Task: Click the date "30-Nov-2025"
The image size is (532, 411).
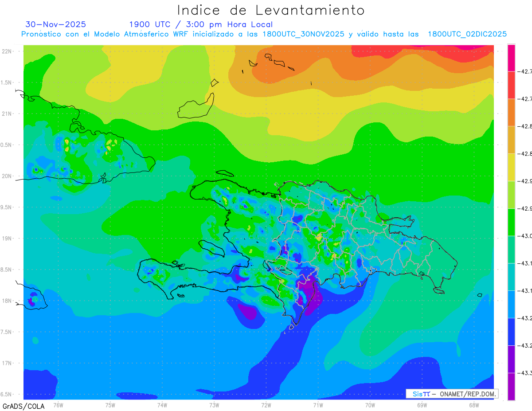Action: (x=56, y=24)
